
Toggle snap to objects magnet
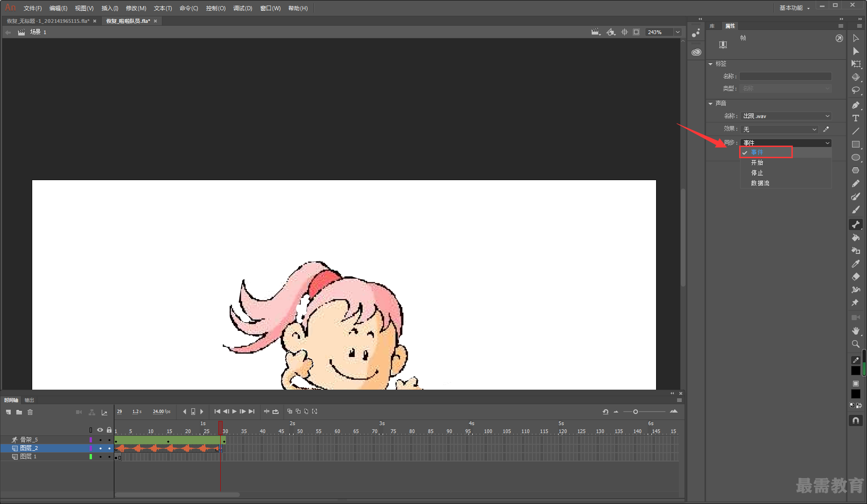click(855, 420)
